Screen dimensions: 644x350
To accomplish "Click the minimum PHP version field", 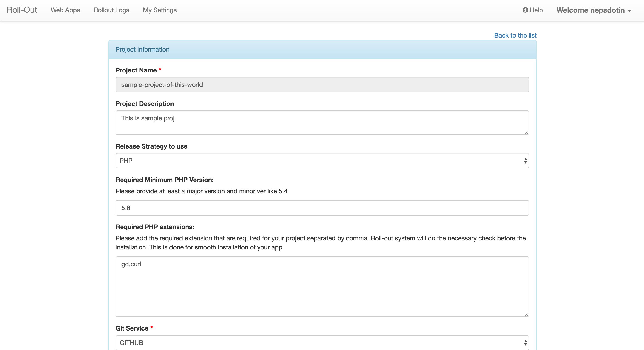I will (x=322, y=208).
